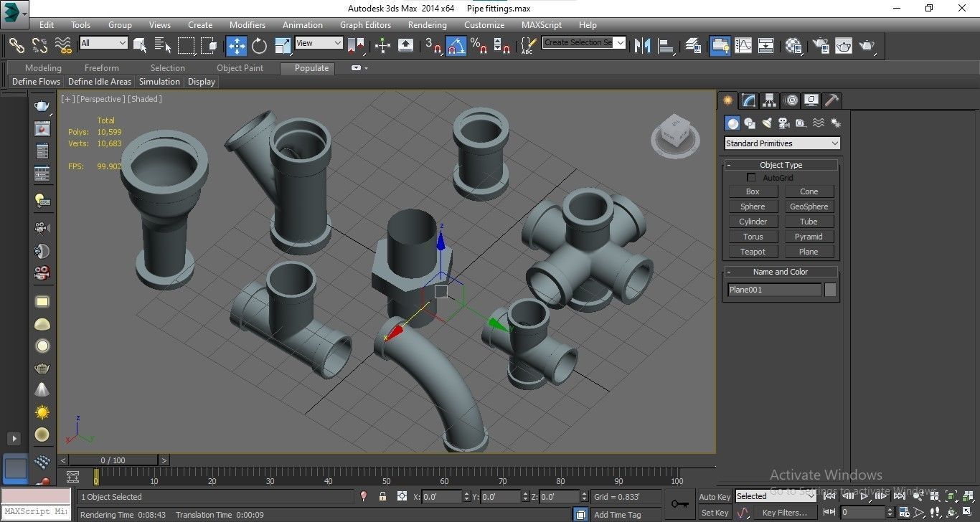The image size is (980, 522).
Task: Open Standard Primitives category dropdown
Action: tap(781, 143)
